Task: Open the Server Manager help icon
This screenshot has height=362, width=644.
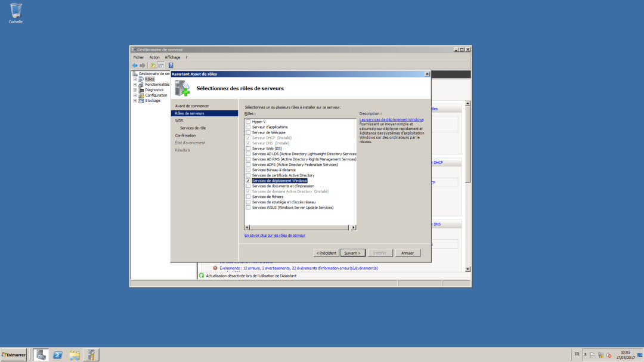Action: click(170, 65)
